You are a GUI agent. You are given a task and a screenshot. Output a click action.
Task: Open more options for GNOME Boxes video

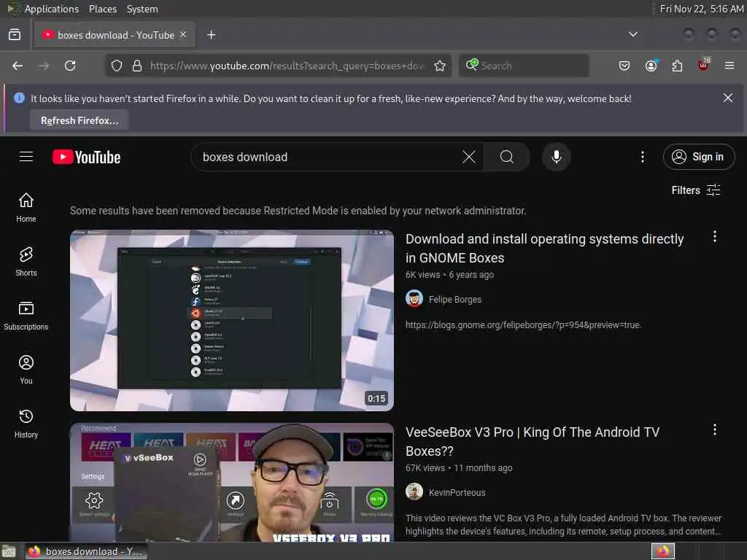[x=715, y=237]
